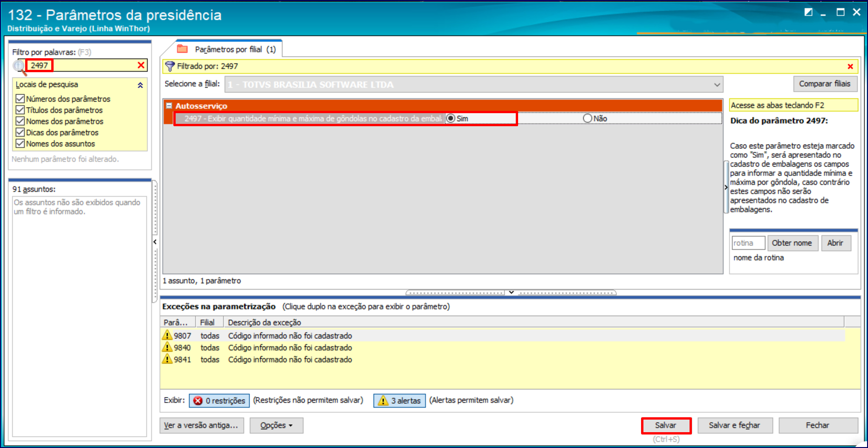
Task: Maximize the window
Action: coord(841,12)
